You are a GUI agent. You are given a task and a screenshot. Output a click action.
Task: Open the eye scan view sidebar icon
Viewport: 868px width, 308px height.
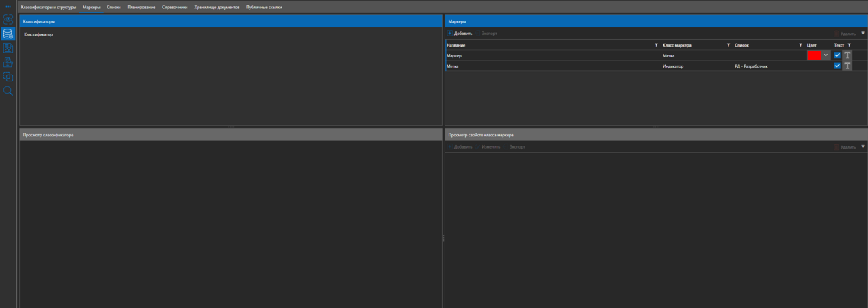pyautogui.click(x=8, y=20)
